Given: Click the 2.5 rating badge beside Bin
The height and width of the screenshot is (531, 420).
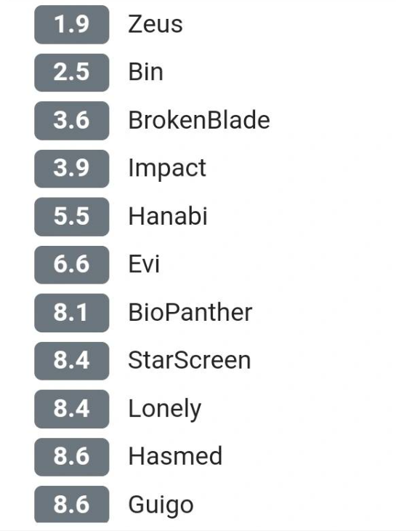Looking at the screenshot, I should click(x=72, y=73).
